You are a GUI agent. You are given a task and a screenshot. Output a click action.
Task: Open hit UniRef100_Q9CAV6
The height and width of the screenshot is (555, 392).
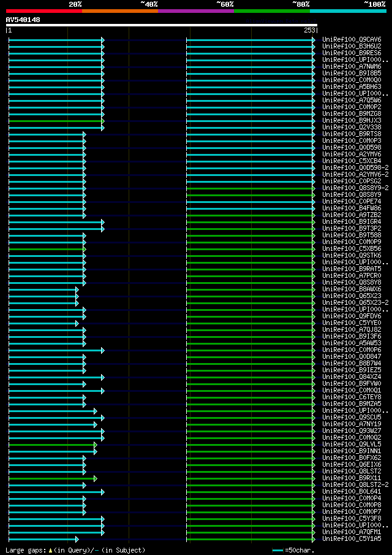point(352,40)
